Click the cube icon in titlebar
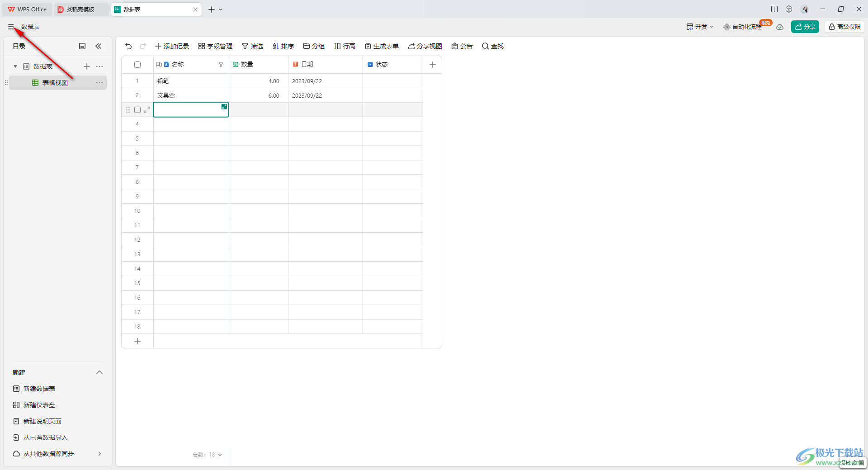Image resolution: width=868 pixels, height=470 pixels. tap(789, 9)
